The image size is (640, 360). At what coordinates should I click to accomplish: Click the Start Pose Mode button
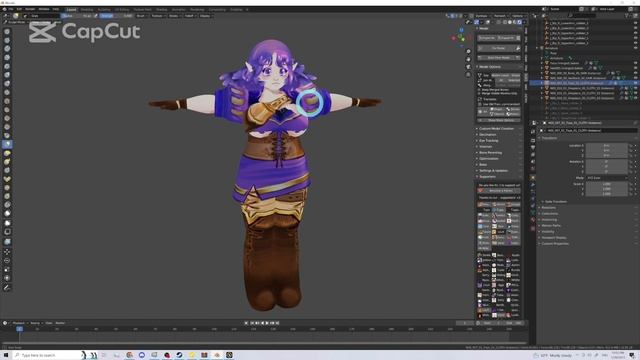click(x=499, y=58)
